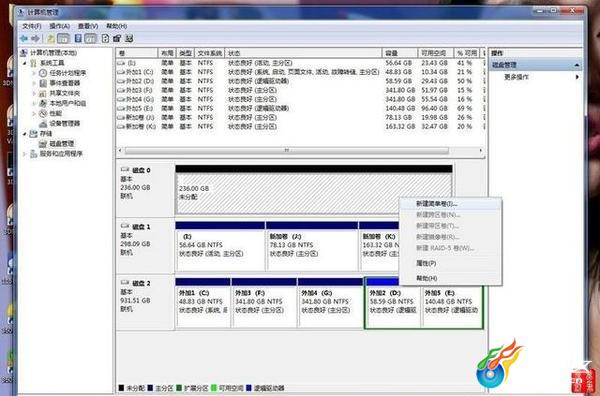The image size is (600, 396).
Task: Click 更多操作 in the actions pane
Action: pos(516,77)
